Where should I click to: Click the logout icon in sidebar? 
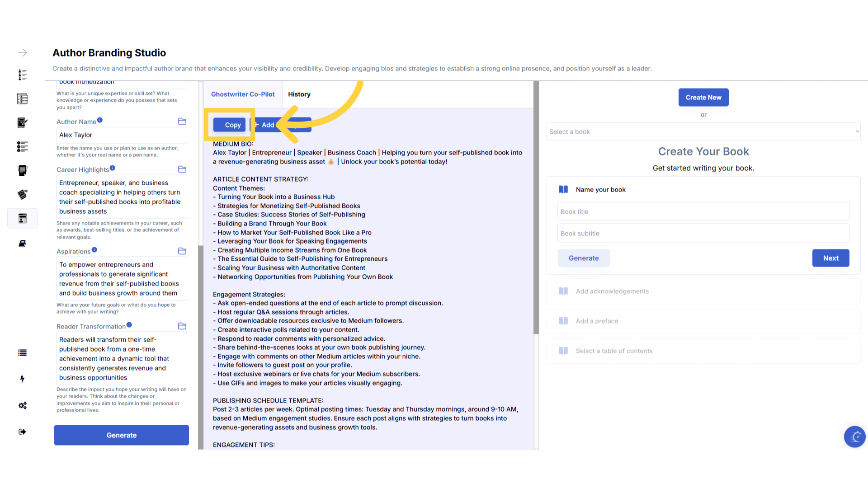pos(22,432)
